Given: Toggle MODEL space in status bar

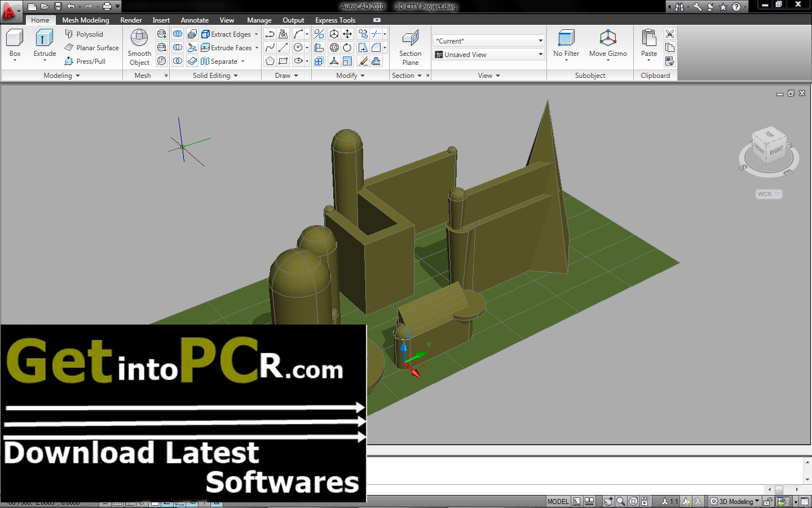Looking at the screenshot, I should [558, 501].
